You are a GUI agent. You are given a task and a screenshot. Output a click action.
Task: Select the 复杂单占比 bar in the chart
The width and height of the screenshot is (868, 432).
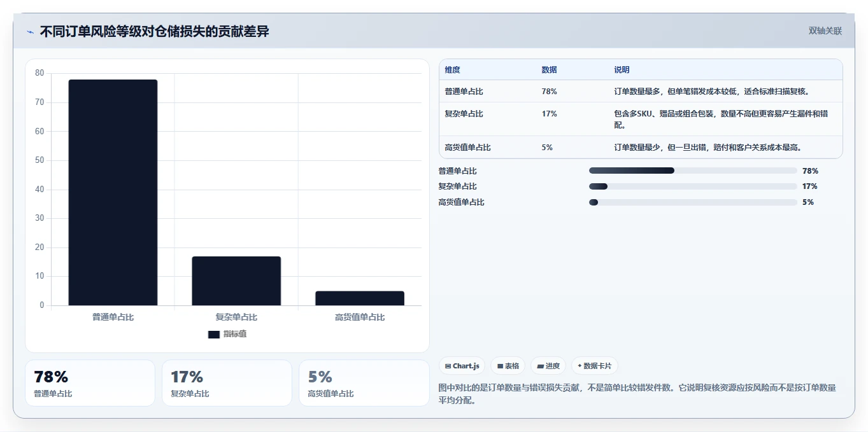coord(236,281)
